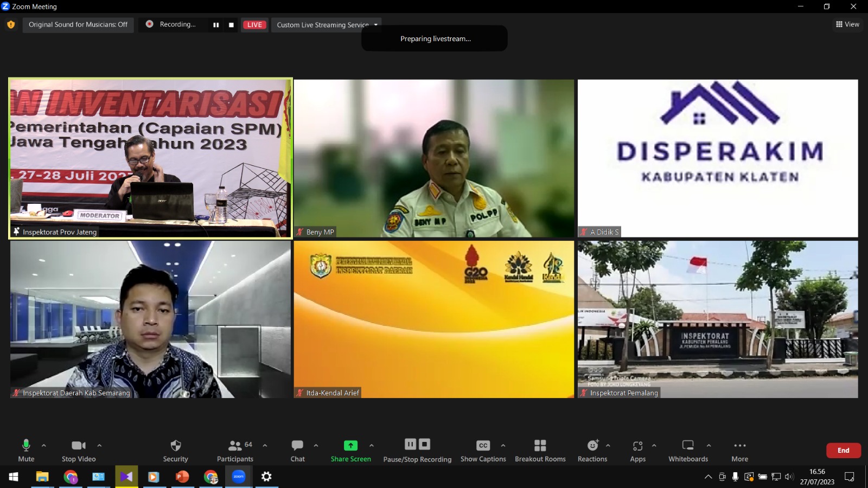Stop the camera video
The height and width of the screenshot is (488, 868).
(79, 451)
